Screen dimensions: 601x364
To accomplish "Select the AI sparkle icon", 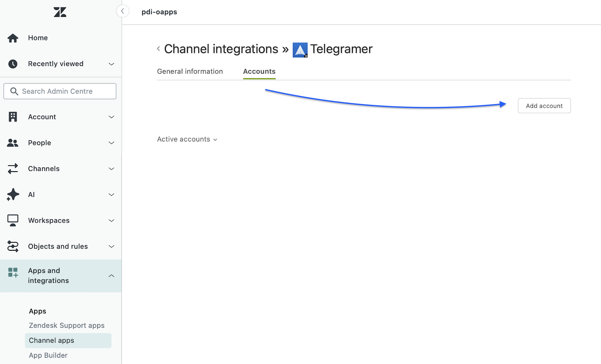I will click(x=12, y=194).
